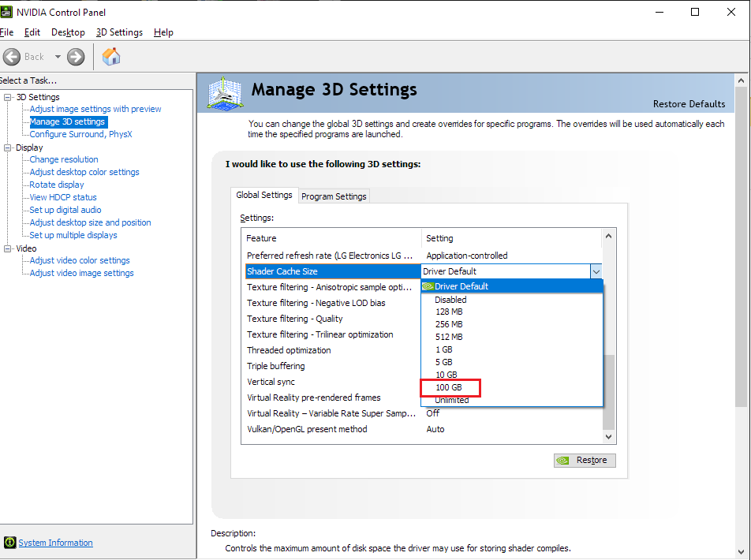Viewport: 751px width, 560px height.
Task: Choose 128 MB shader cache size
Action: point(511,312)
